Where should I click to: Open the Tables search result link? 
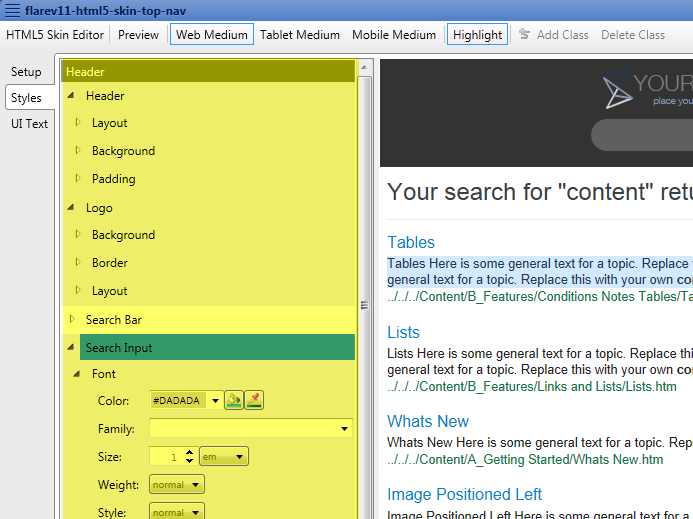point(411,242)
